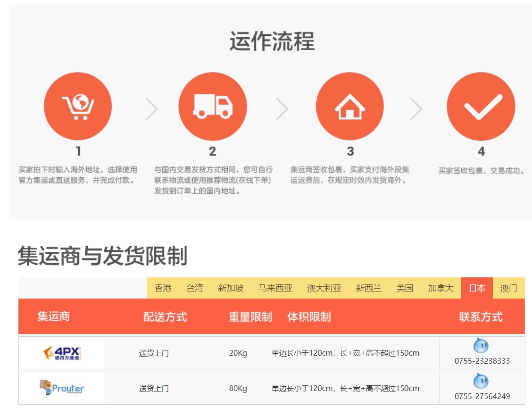Open the 马来西亚 tab
This screenshot has height=408, width=532.
[275, 288]
